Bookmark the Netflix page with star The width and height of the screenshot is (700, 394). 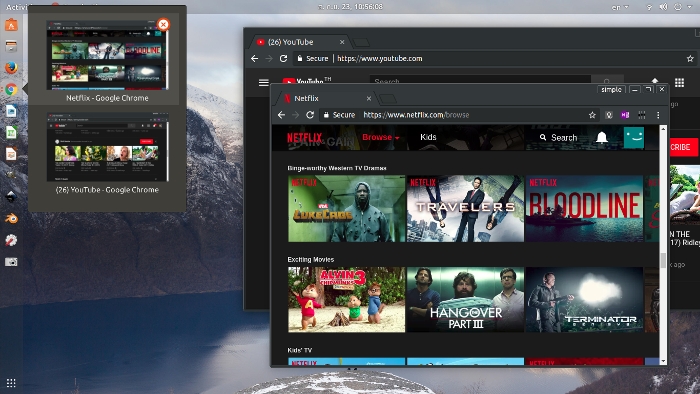click(592, 115)
